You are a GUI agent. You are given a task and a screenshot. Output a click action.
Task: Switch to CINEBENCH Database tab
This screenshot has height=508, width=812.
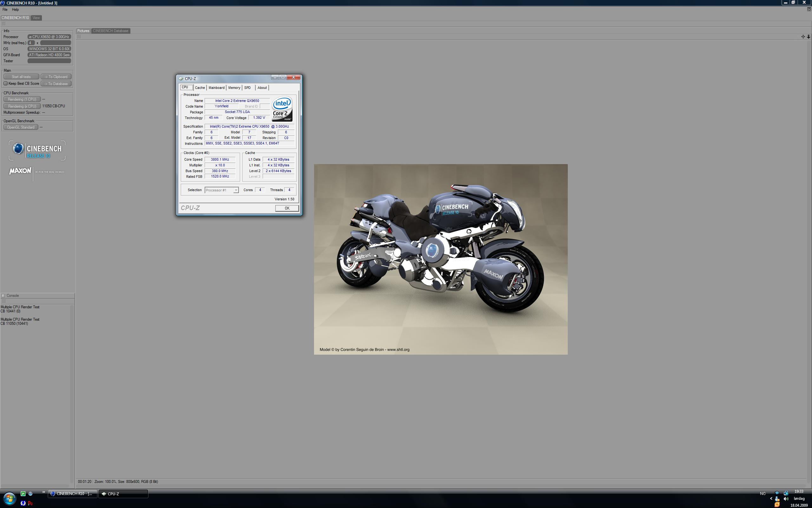click(111, 31)
